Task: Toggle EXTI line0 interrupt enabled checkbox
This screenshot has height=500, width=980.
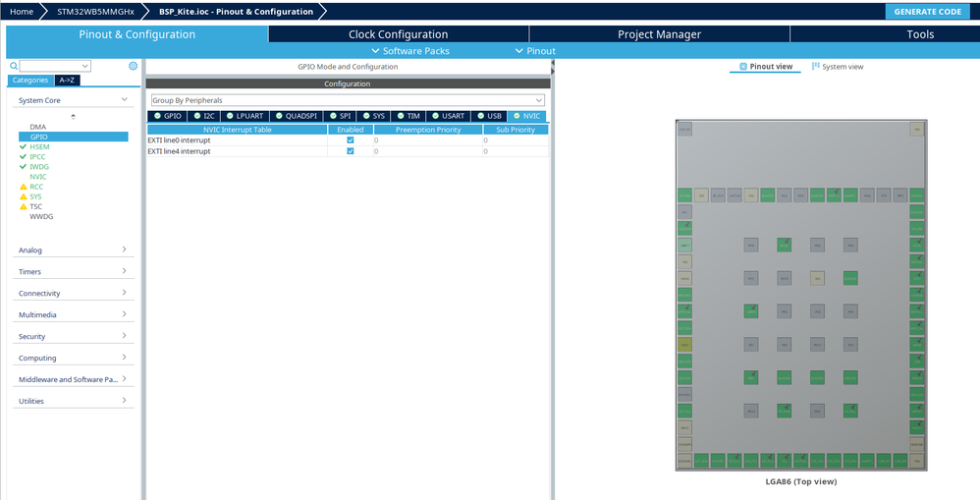Action: (350, 140)
